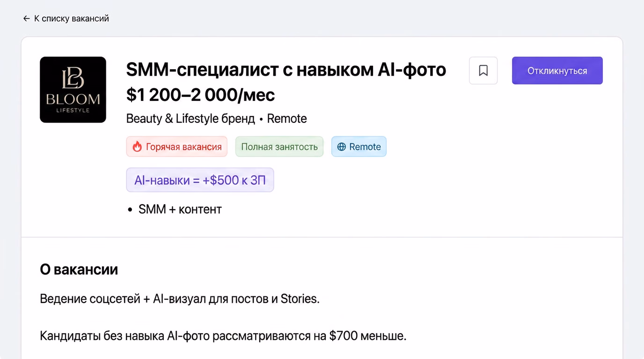Select the Полная занятость tag
This screenshot has height=359, width=644.
click(x=279, y=147)
